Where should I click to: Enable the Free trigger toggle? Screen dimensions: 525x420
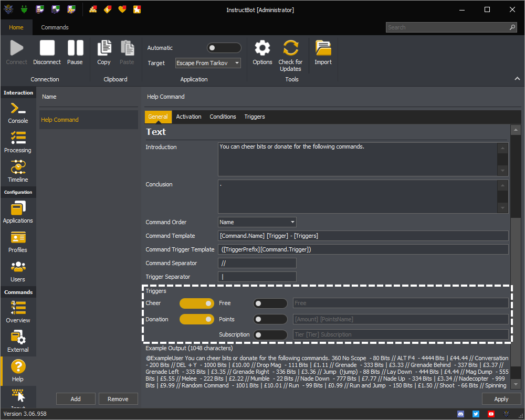(x=270, y=303)
